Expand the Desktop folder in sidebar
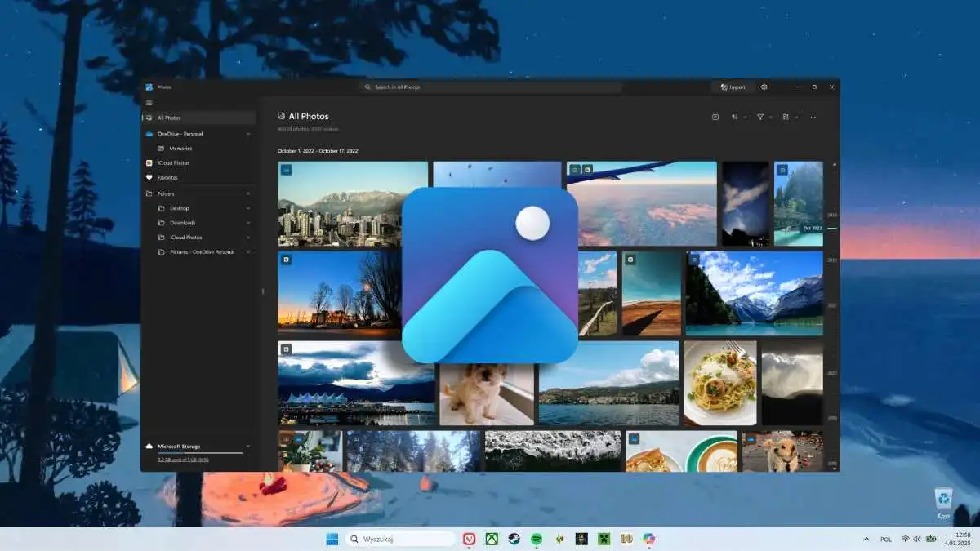 pyautogui.click(x=249, y=207)
